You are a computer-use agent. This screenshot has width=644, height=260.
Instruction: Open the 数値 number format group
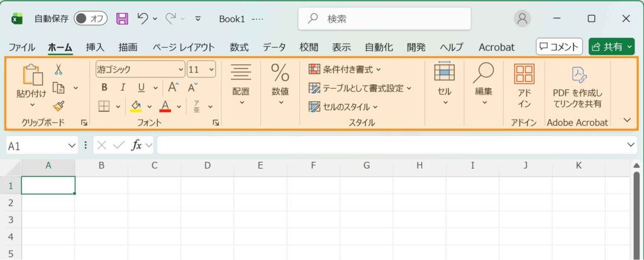click(x=280, y=84)
